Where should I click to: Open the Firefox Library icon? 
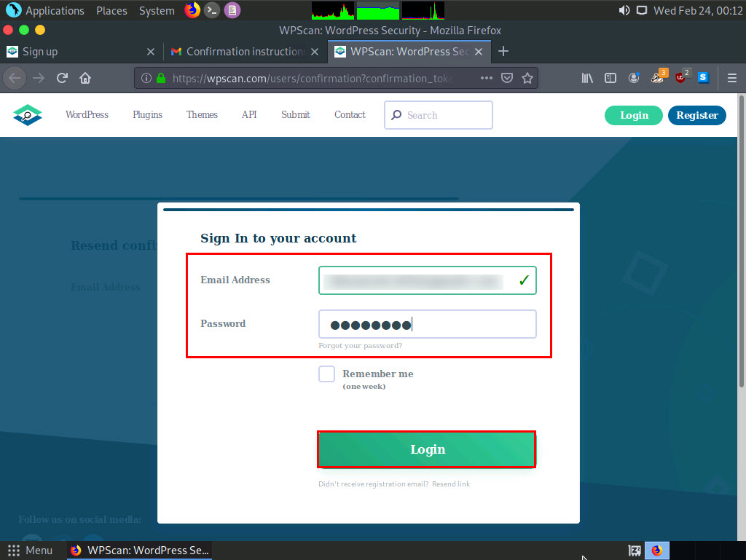(x=587, y=78)
